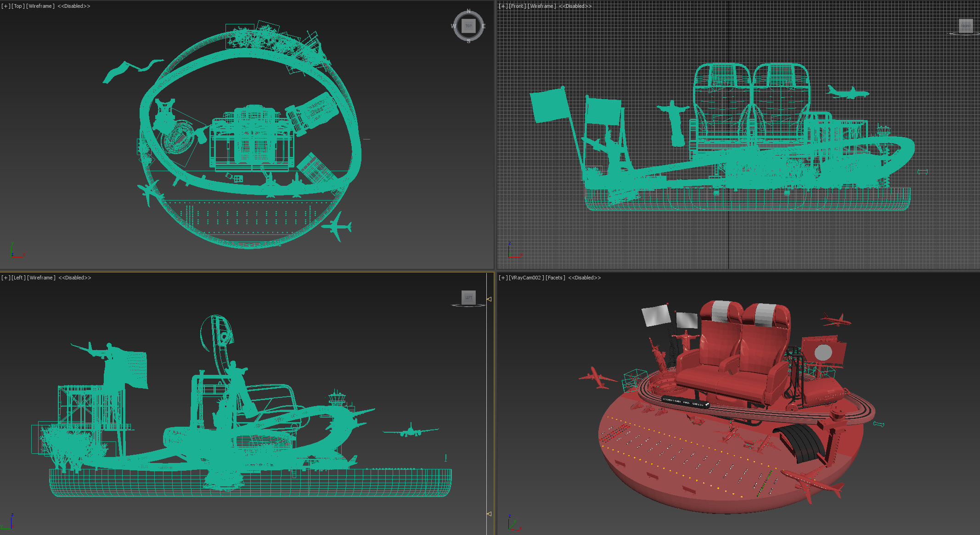Click the LEFT face ViewCube in Left viewport
This screenshot has height=535, width=980.
468,297
